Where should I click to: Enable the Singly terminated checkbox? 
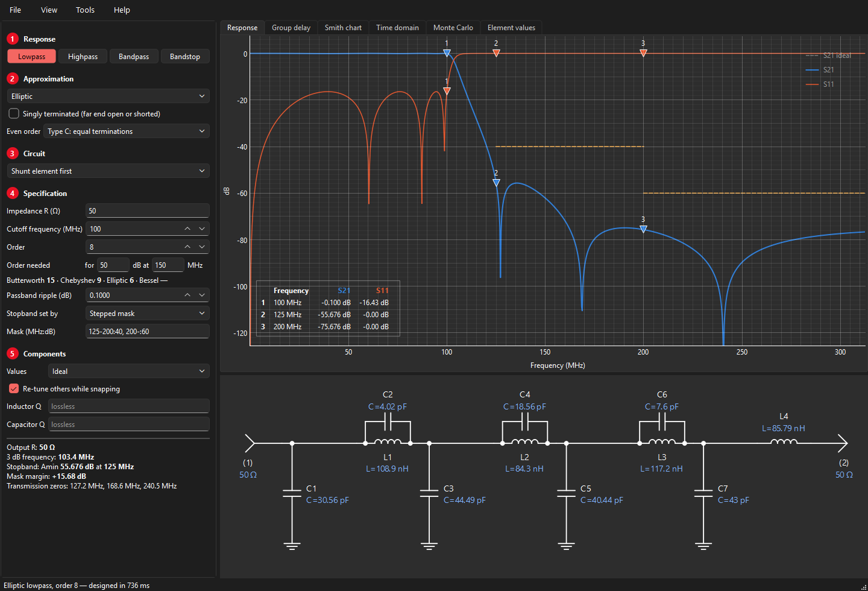pyautogui.click(x=14, y=113)
